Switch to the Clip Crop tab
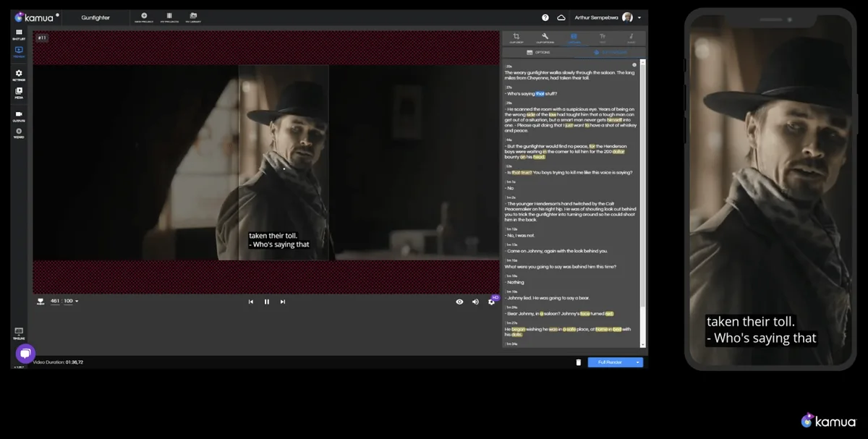Viewport: 868px width, 439px height. (x=516, y=38)
